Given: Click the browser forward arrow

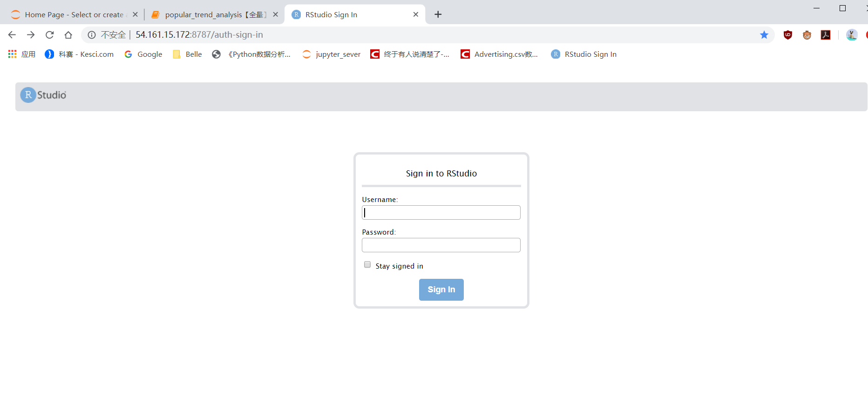Looking at the screenshot, I should click(31, 35).
